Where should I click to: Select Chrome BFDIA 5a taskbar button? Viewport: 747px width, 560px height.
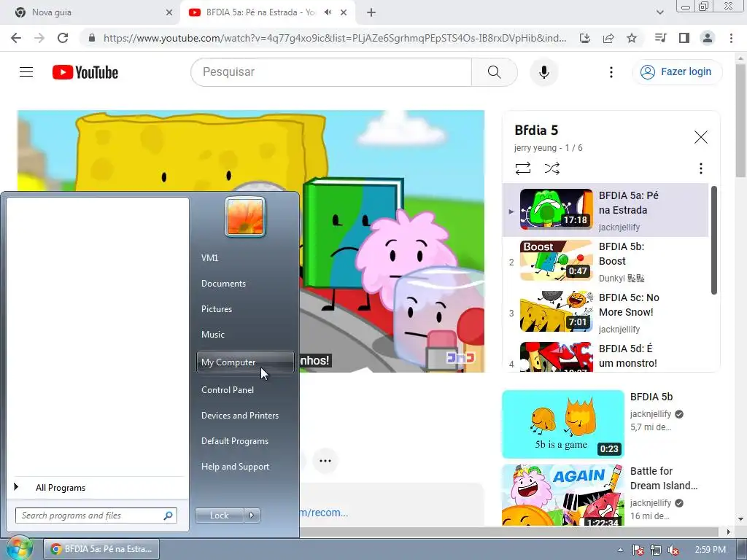click(101, 549)
